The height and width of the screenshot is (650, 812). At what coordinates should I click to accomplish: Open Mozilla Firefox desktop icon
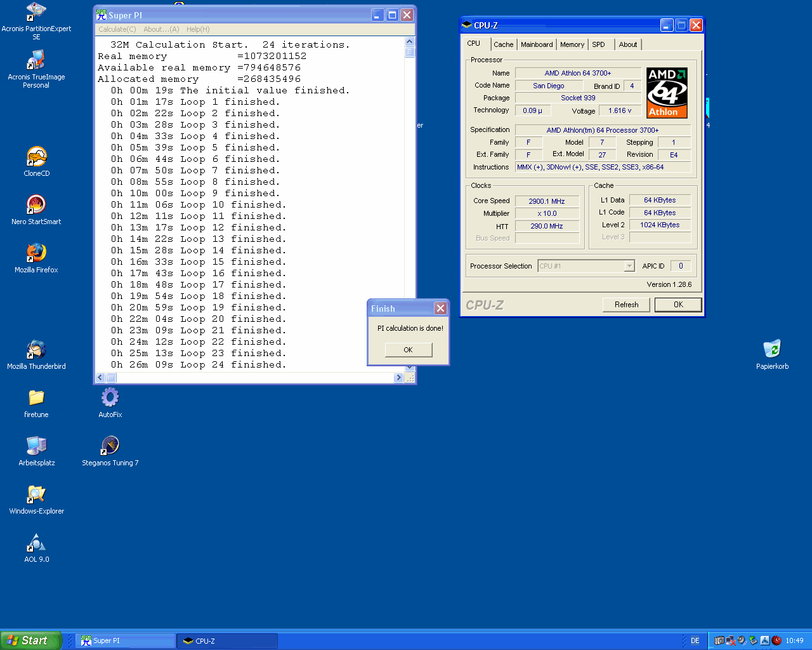36,253
